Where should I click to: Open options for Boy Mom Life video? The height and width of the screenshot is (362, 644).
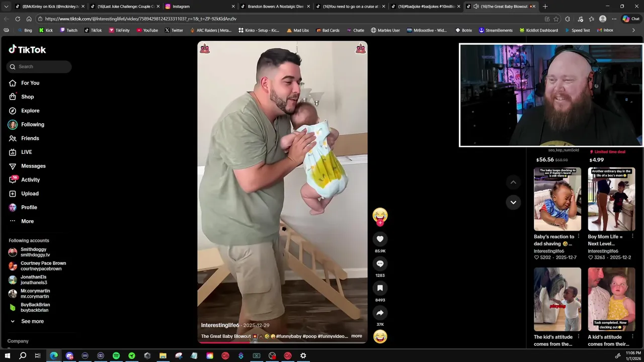(x=632, y=236)
